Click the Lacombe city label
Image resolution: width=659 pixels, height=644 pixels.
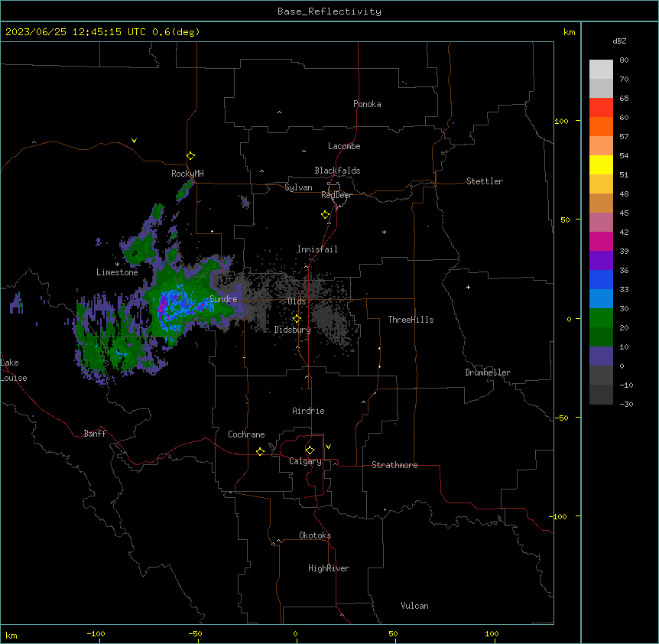(344, 146)
